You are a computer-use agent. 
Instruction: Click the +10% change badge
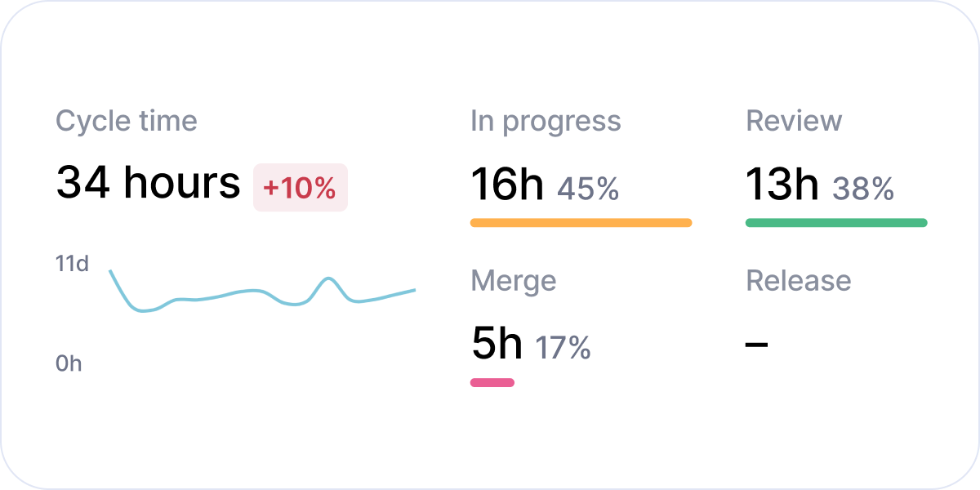[300, 188]
